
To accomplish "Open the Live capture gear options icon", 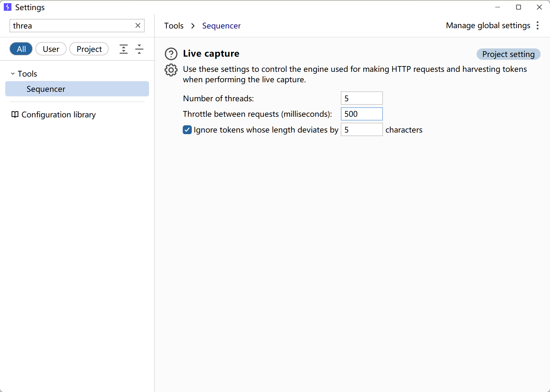I will pyautogui.click(x=171, y=70).
